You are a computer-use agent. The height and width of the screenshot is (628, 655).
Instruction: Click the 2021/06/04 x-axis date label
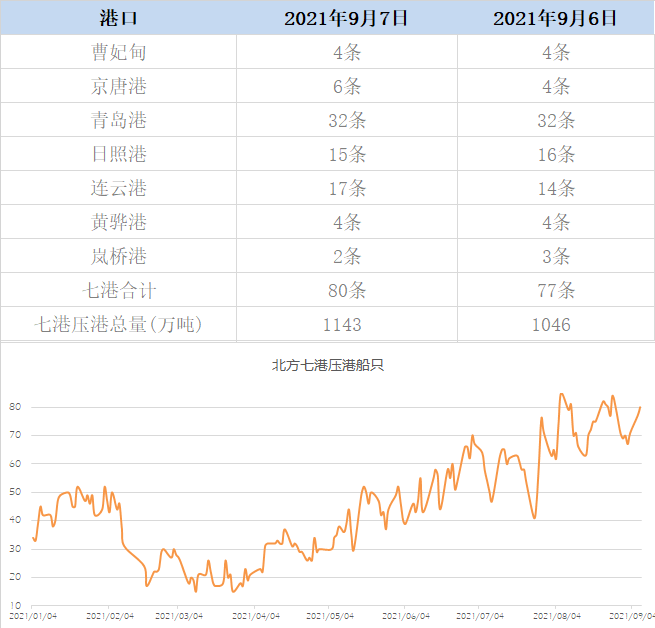click(406, 616)
